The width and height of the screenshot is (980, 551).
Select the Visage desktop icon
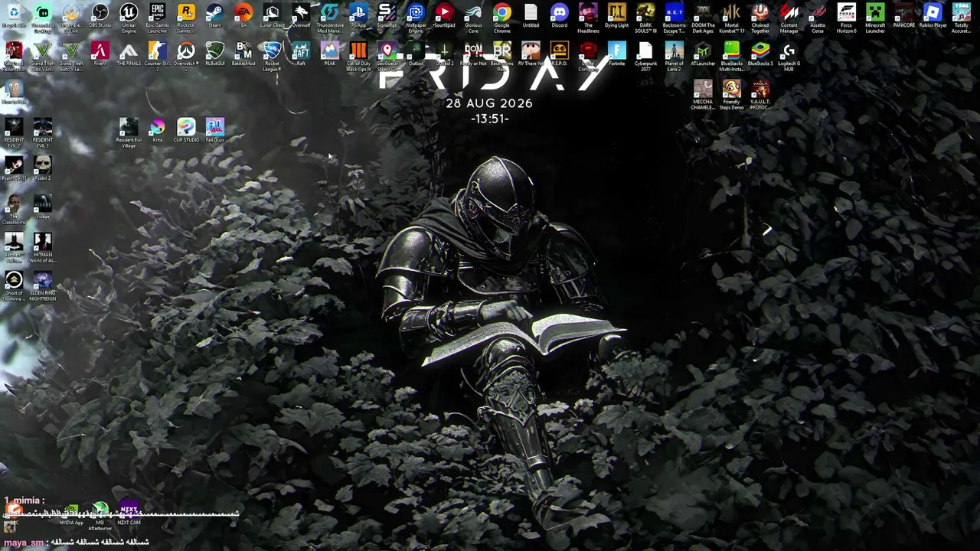[43, 207]
